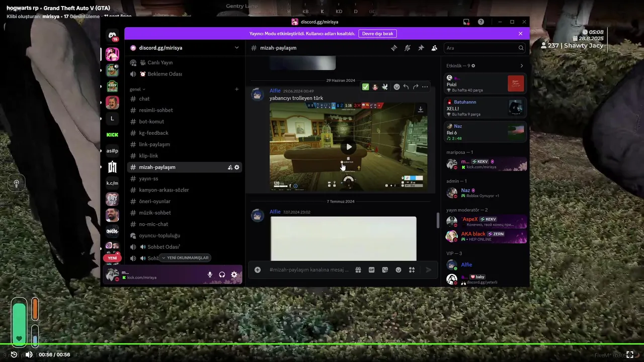Click the YENİ new-mentions badge in sidebar

click(112, 258)
